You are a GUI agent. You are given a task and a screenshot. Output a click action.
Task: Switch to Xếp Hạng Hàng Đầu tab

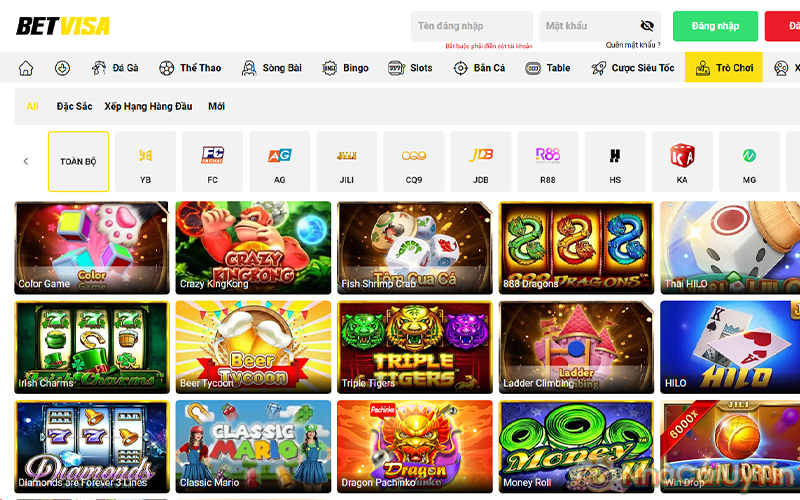[148, 106]
